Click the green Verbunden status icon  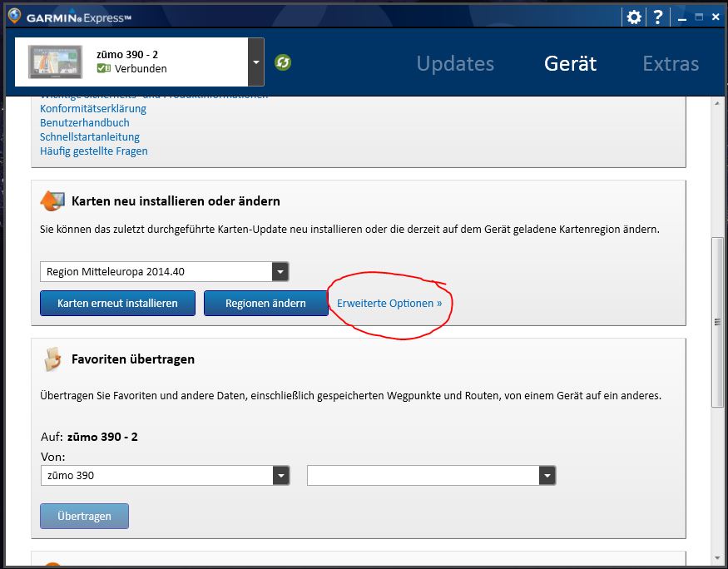[x=104, y=69]
